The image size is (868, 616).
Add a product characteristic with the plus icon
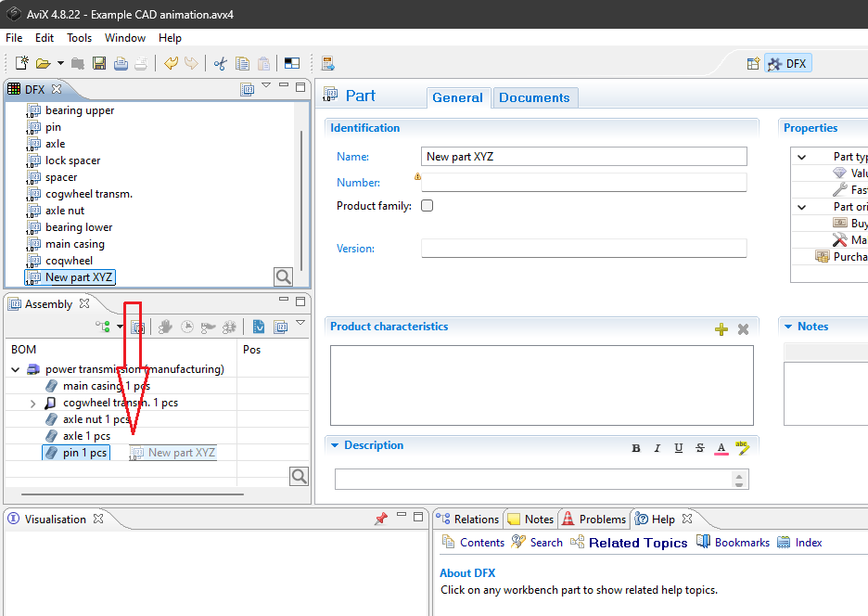[x=721, y=329]
